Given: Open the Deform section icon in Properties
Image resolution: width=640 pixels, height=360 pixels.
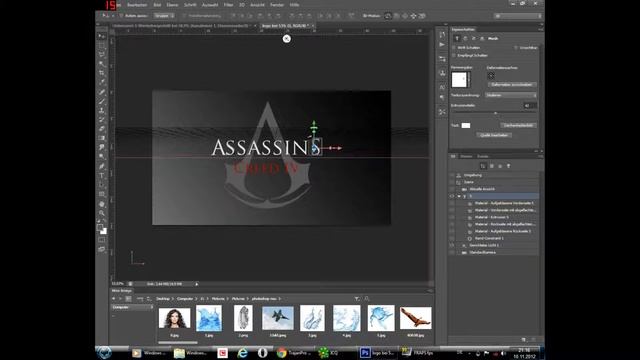Looking at the screenshot, I should [x=465, y=38].
